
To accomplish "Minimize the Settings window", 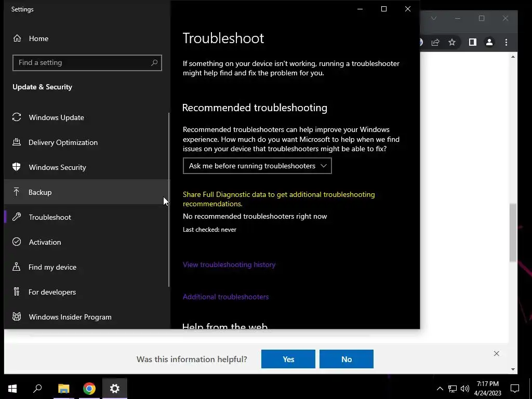I will click(360, 9).
